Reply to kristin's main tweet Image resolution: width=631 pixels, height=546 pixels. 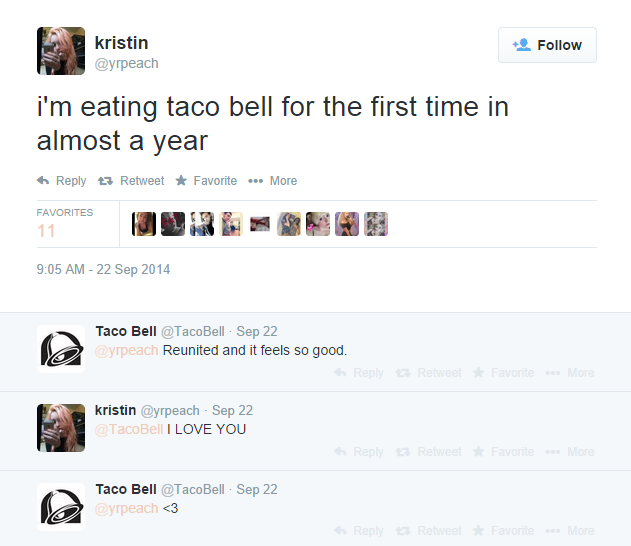pyautogui.click(x=61, y=181)
